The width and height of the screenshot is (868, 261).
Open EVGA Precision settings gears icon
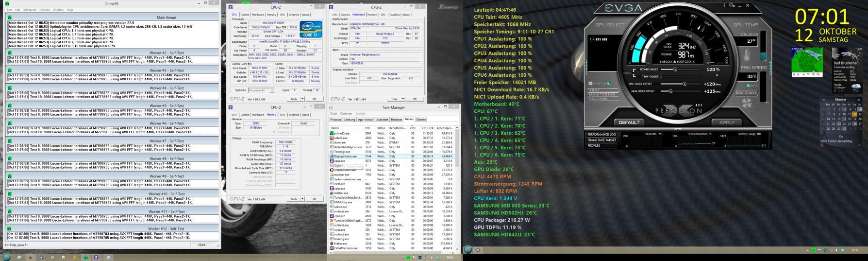pos(732,4)
